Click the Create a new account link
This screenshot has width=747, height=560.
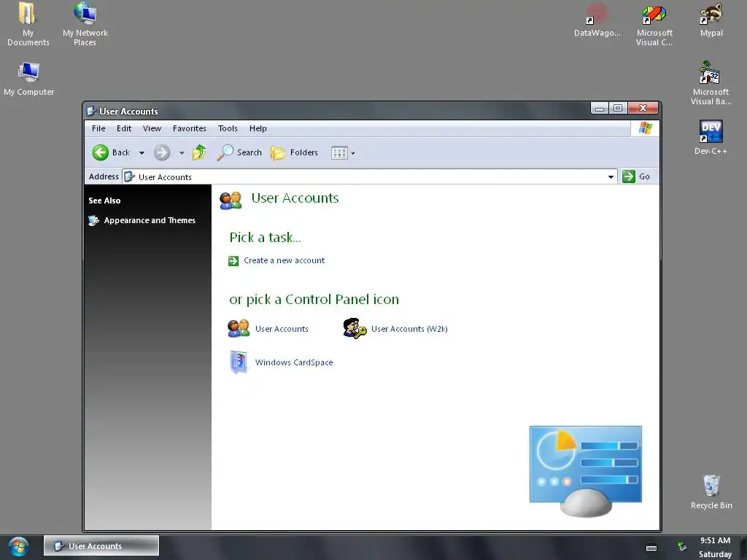point(284,260)
